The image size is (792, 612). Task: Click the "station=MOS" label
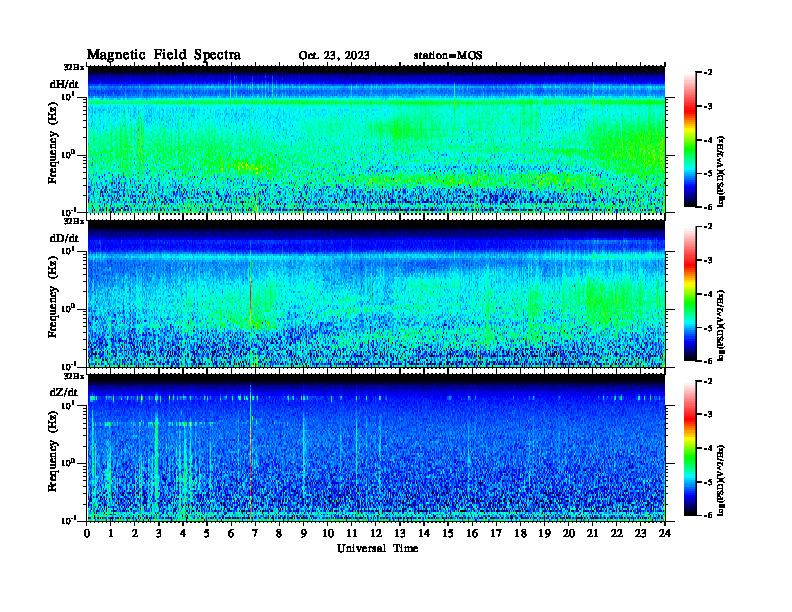click(448, 56)
